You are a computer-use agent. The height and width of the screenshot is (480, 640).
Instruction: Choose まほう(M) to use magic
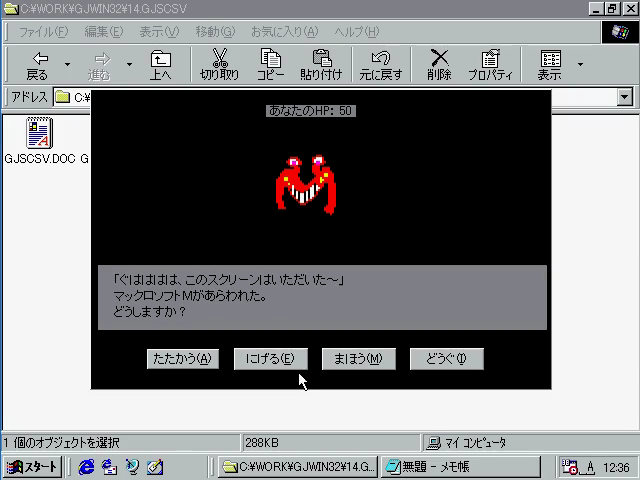pyautogui.click(x=358, y=359)
